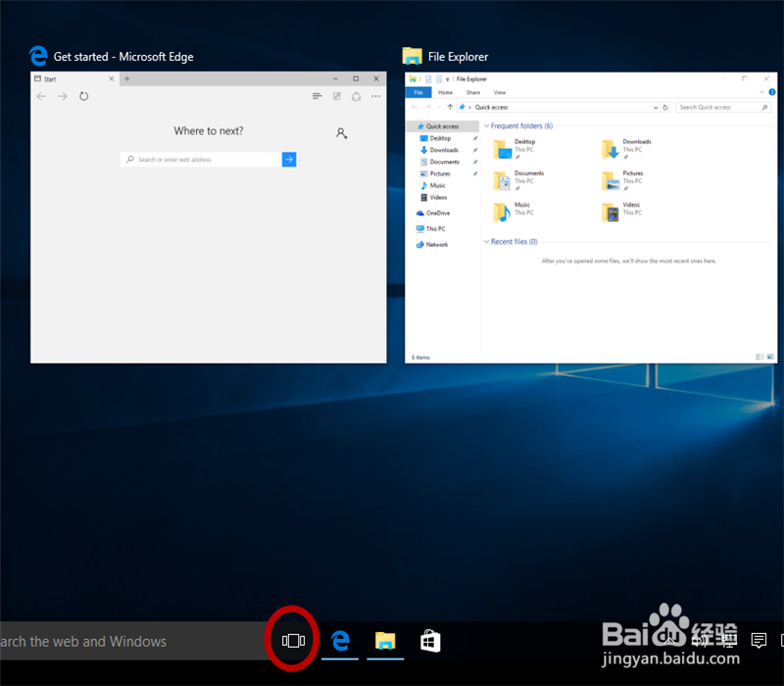This screenshot has width=784, height=686.
Task: Select Music in navigation pane
Action: point(437,185)
